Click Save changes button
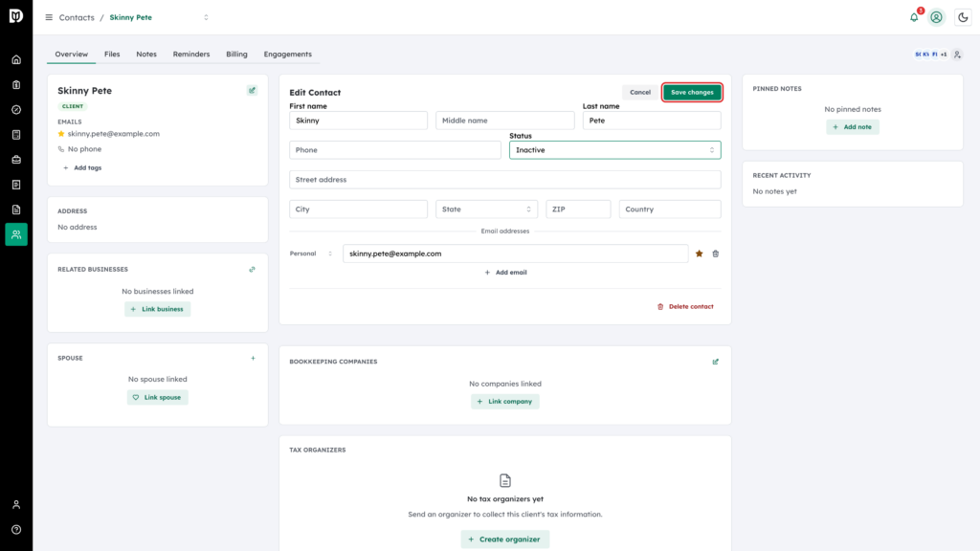 (x=692, y=93)
